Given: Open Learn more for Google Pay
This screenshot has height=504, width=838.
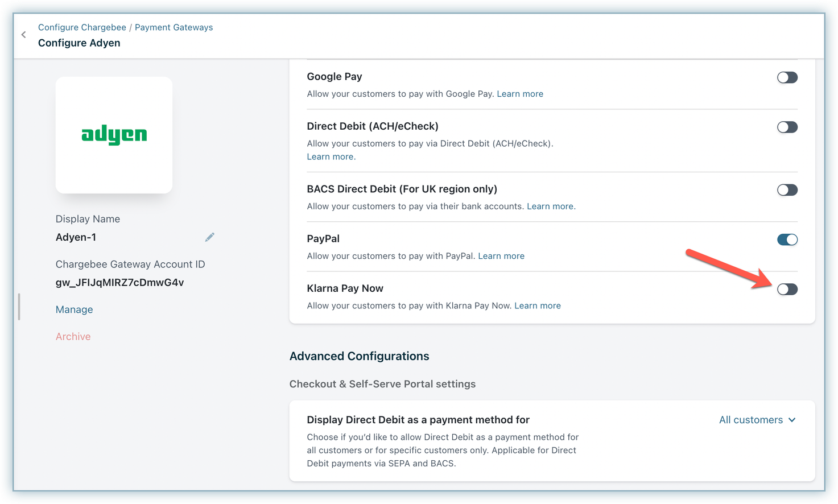Looking at the screenshot, I should 520,94.
